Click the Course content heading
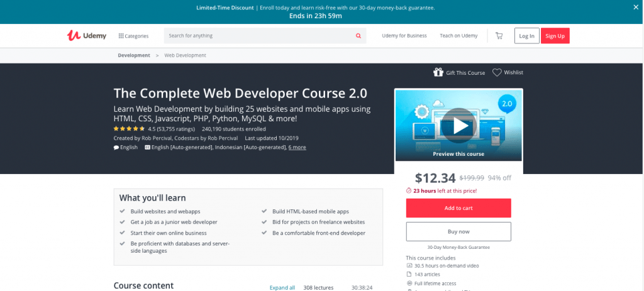This screenshot has width=644, height=291. [x=144, y=286]
